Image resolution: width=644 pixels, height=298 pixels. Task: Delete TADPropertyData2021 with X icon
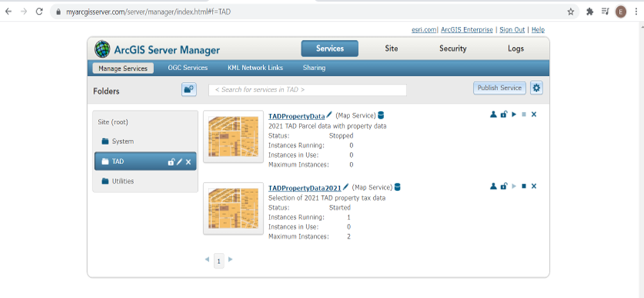534,186
